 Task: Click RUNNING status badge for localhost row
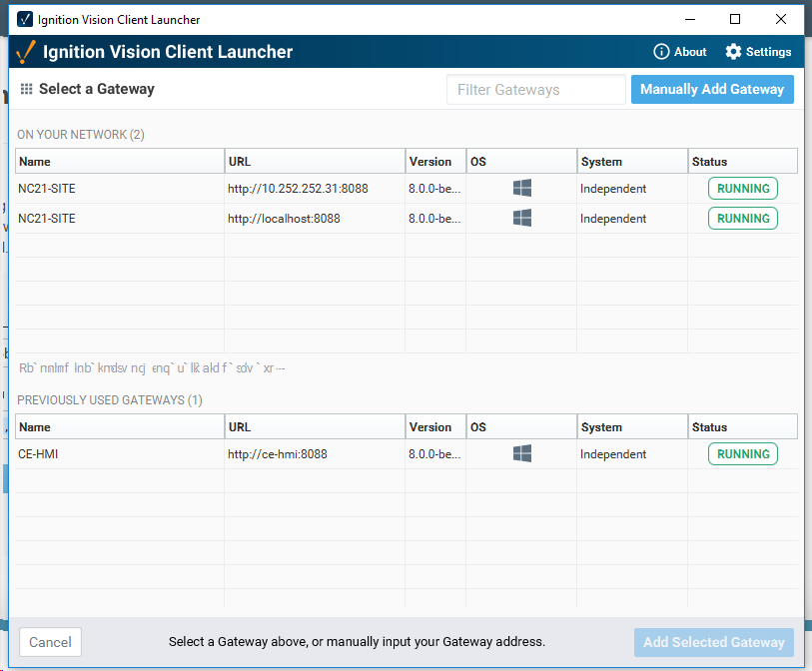pyautogui.click(x=743, y=219)
